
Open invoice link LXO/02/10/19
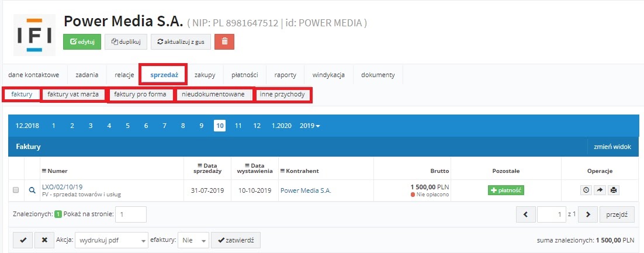[63, 187]
